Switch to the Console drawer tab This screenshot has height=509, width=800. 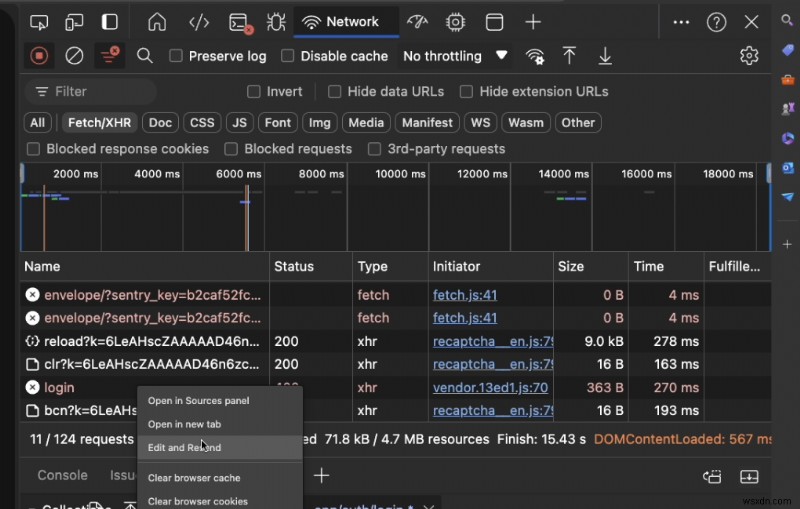point(62,475)
